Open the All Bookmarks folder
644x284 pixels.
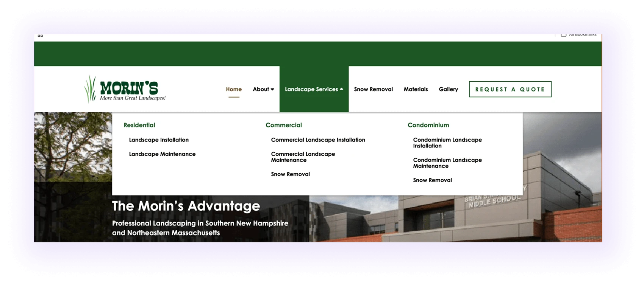578,35
